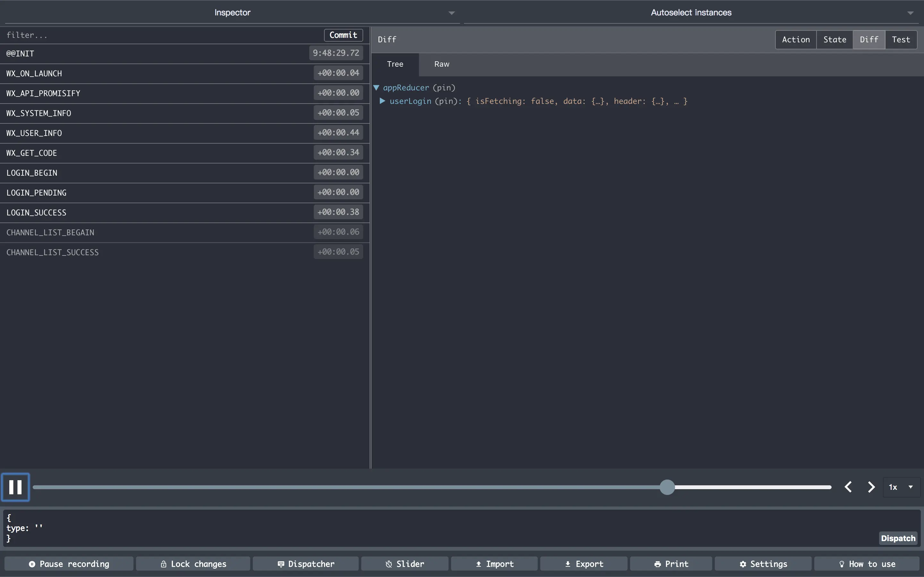Export the action history

tap(584, 564)
